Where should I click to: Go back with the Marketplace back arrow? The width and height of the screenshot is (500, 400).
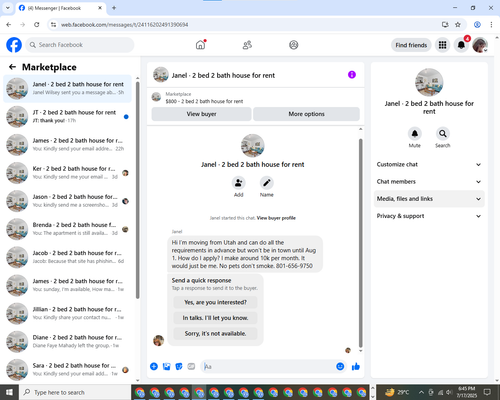pyautogui.click(x=12, y=67)
